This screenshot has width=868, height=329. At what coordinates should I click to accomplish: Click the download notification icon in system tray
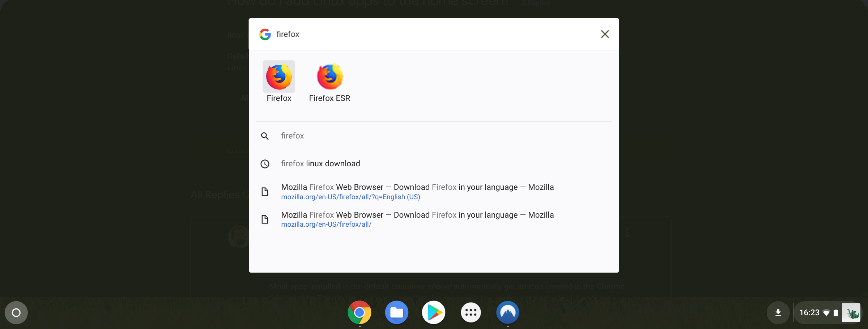pyautogui.click(x=778, y=312)
